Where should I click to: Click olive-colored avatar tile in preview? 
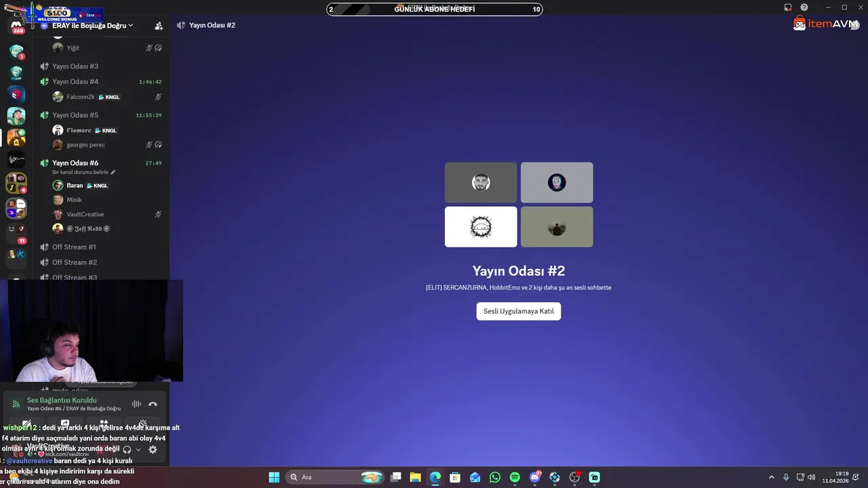coord(557,226)
